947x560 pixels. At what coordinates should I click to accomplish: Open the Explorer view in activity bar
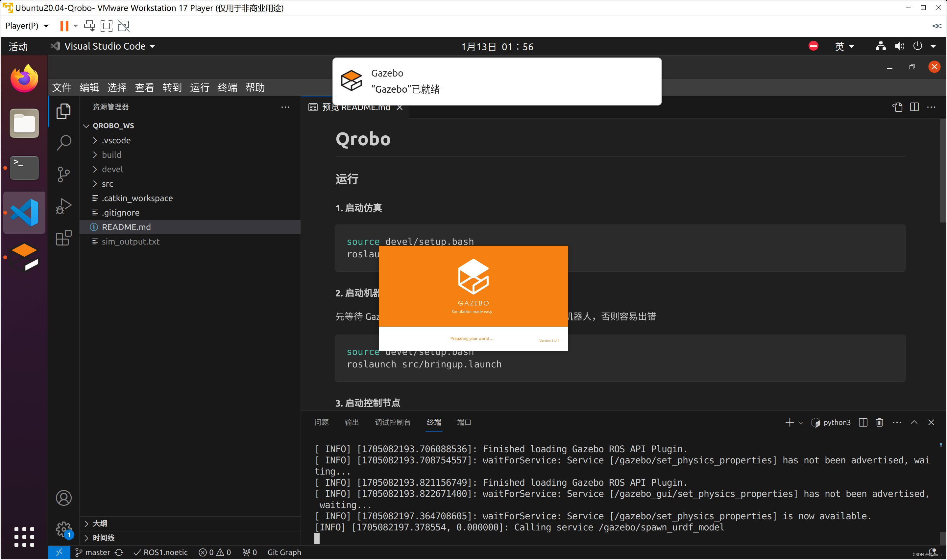pos(63,111)
